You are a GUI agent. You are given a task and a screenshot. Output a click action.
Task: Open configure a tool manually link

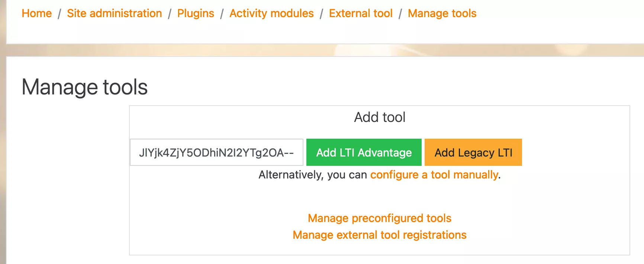pos(434,175)
